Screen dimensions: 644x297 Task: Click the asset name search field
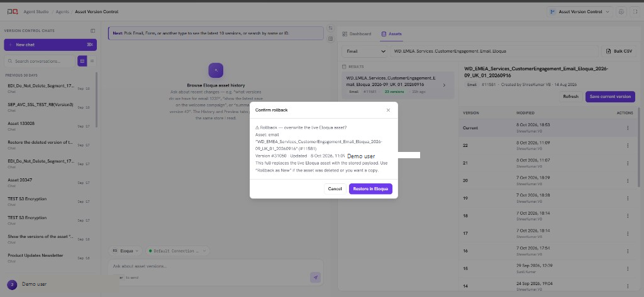pyautogui.click(x=494, y=51)
